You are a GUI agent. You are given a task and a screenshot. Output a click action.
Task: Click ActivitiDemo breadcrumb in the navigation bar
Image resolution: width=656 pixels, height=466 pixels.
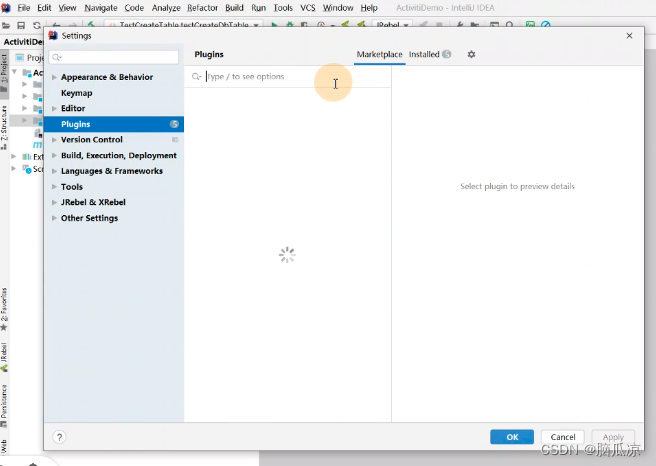23,42
